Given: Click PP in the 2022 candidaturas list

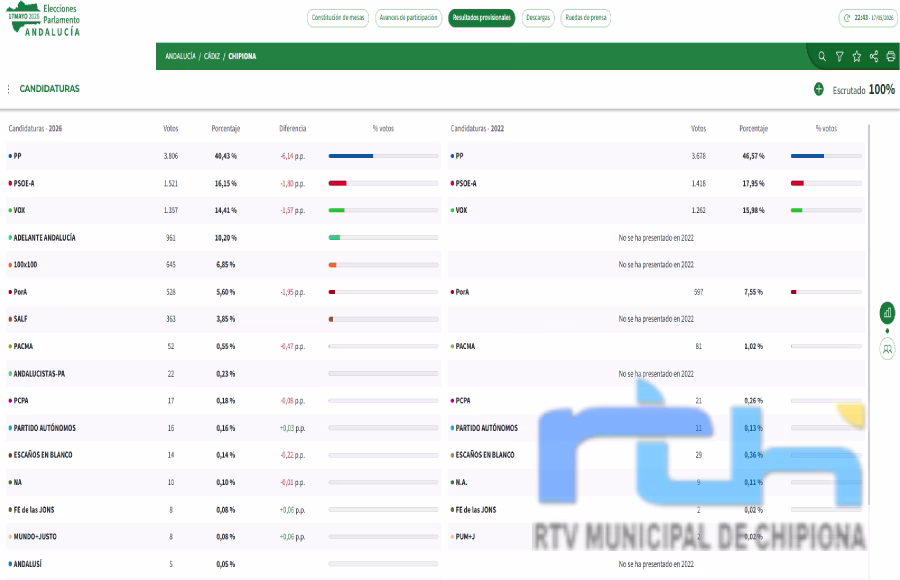Looking at the screenshot, I should (459, 156).
